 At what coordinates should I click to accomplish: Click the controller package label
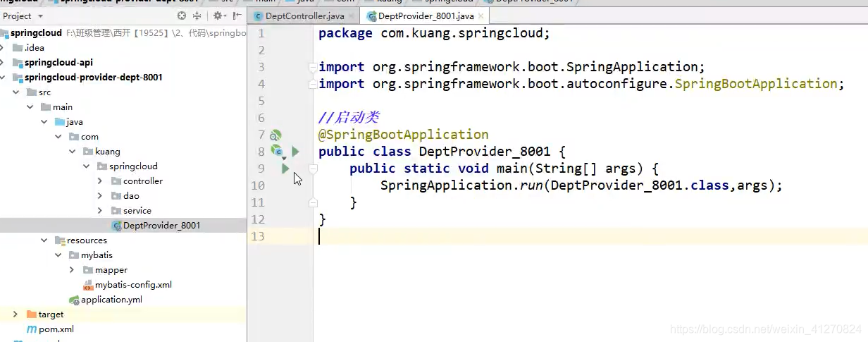point(143,181)
